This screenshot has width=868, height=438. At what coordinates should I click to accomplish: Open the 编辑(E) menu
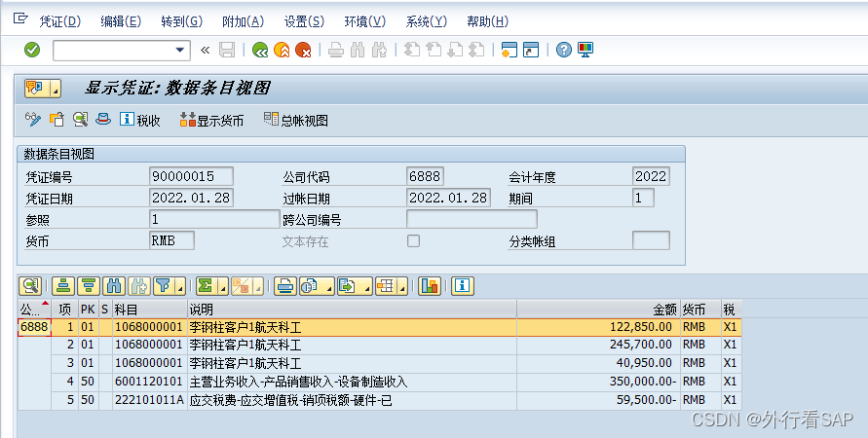(x=121, y=21)
